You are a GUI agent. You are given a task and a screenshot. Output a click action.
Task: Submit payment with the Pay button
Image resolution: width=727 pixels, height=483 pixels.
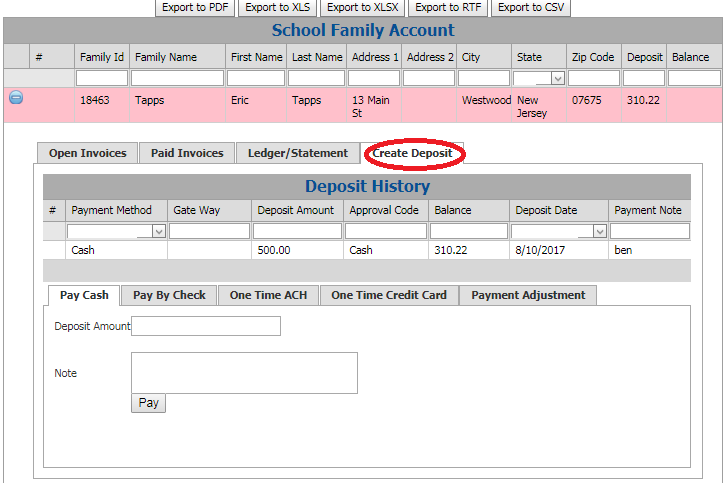148,403
